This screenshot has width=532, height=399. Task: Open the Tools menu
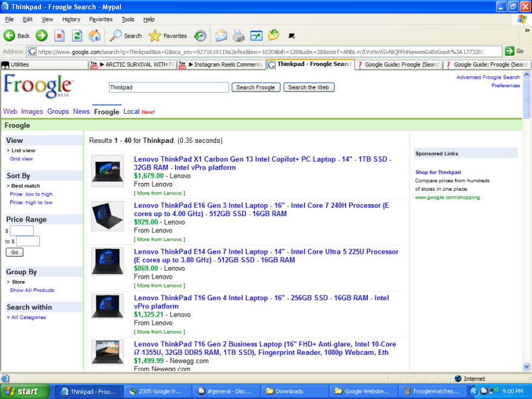[128, 19]
